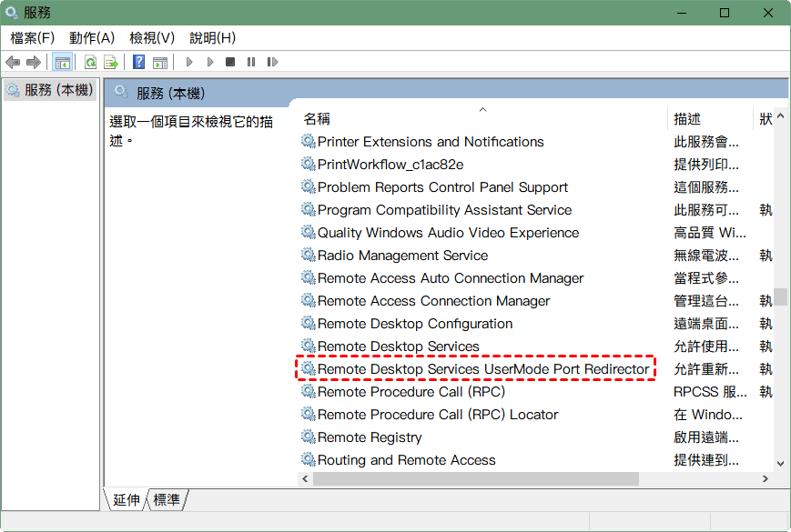This screenshot has width=791, height=532.
Task: Open the 說明(H) menu
Action: [x=212, y=38]
